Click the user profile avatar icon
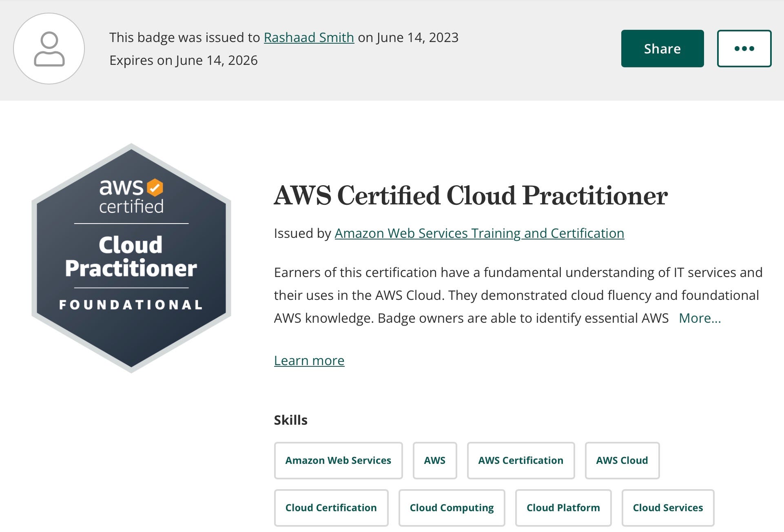Viewport: 784px width, 532px height. (49, 49)
